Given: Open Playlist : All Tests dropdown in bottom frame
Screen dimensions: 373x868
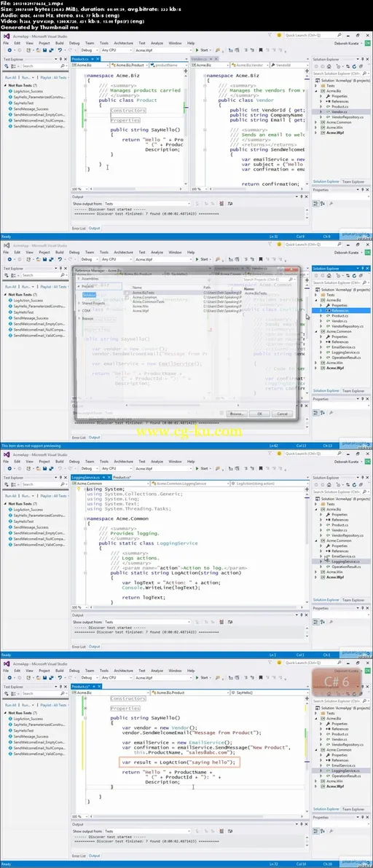Looking at the screenshot, I should pyautogui.click(x=55, y=705).
